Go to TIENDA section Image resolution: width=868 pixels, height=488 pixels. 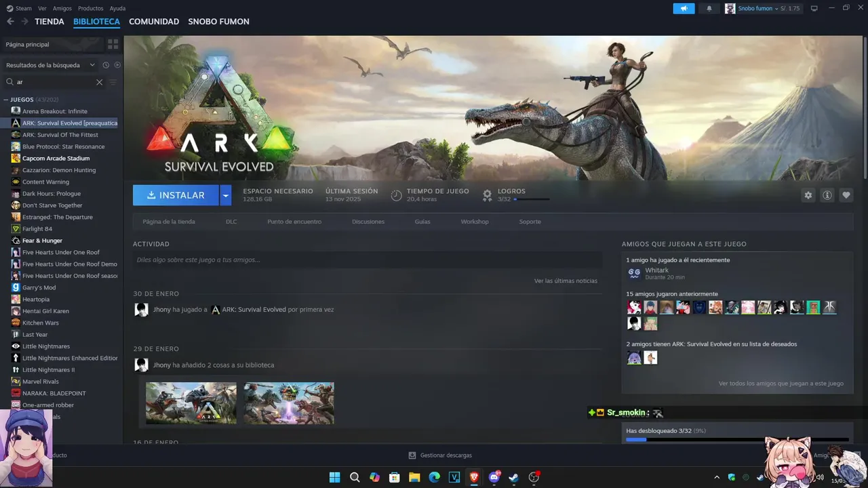[50, 22]
